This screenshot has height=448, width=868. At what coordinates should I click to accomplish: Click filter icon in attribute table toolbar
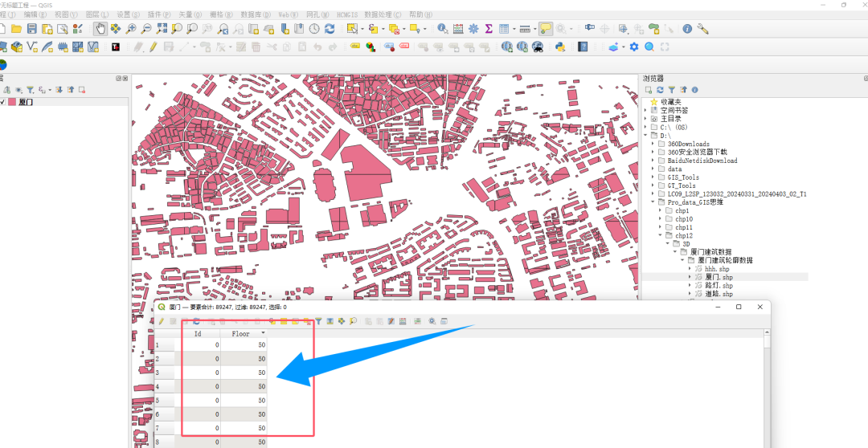[318, 321]
